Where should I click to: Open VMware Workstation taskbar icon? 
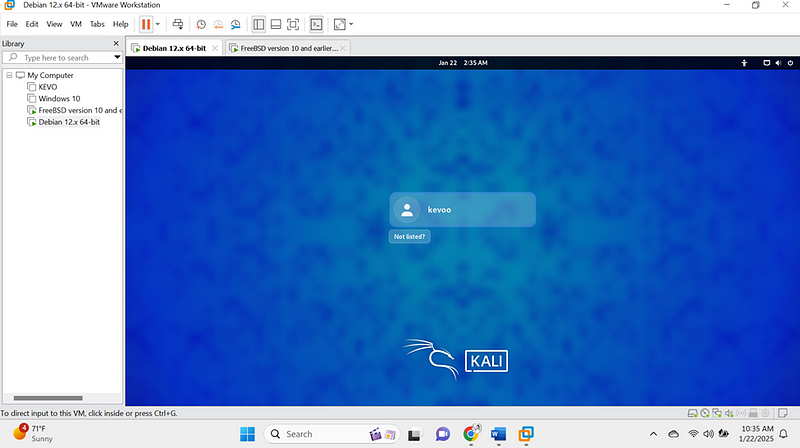[x=526, y=434]
